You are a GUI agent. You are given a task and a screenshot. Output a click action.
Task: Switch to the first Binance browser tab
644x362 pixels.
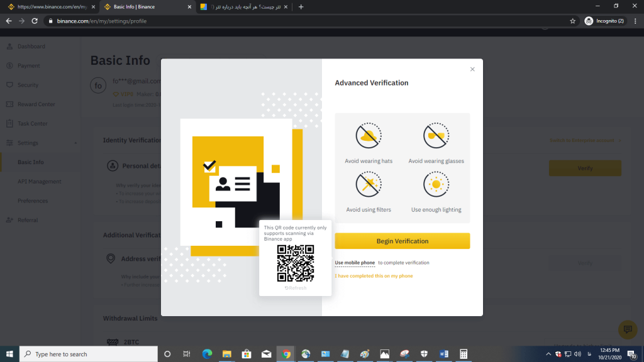pyautogui.click(x=52, y=7)
